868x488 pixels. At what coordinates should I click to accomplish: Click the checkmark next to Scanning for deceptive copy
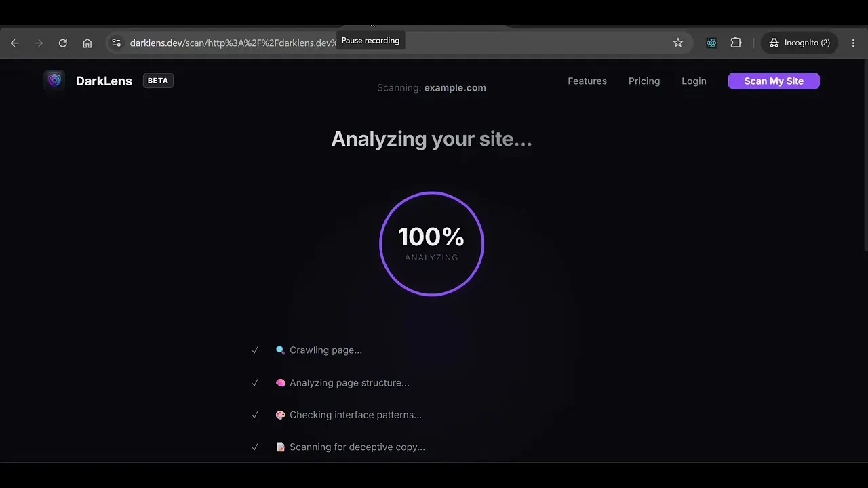pos(255,447)
